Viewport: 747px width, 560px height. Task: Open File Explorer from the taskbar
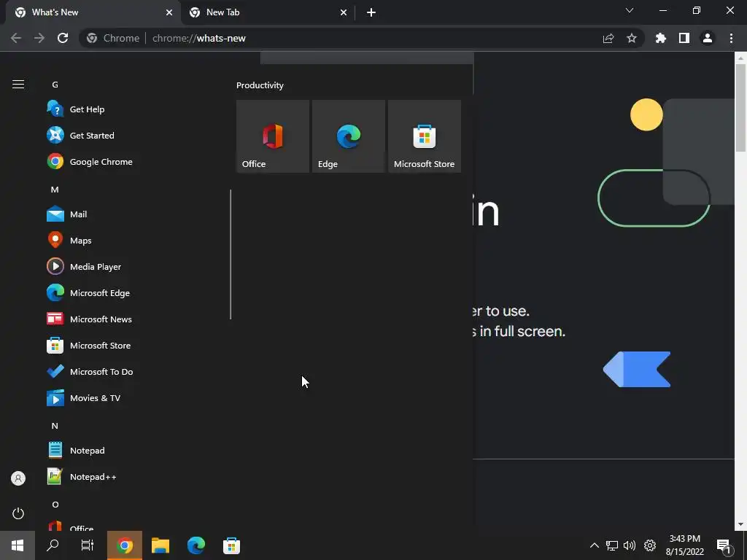(x=160, y=545)
